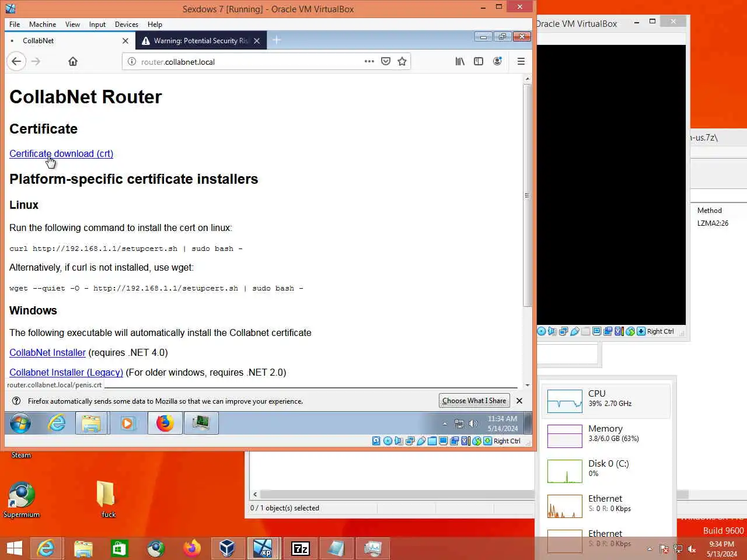The image size is (747, 560).
Task: Click the Firefox page vertical scrollbar thumb
Action: click(527, 195)
